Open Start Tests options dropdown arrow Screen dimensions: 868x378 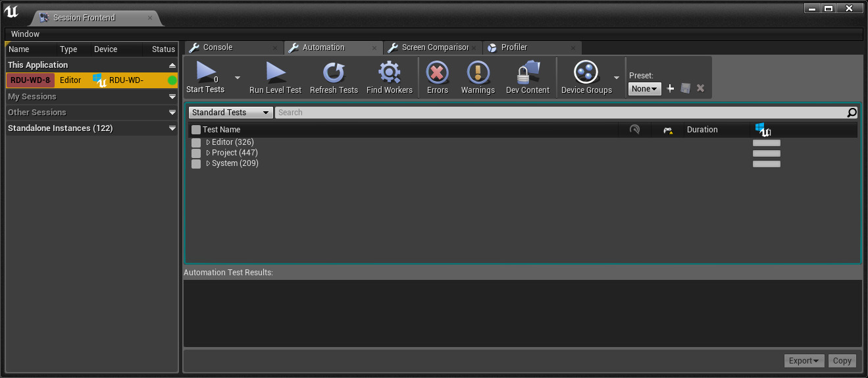[238, 77]
